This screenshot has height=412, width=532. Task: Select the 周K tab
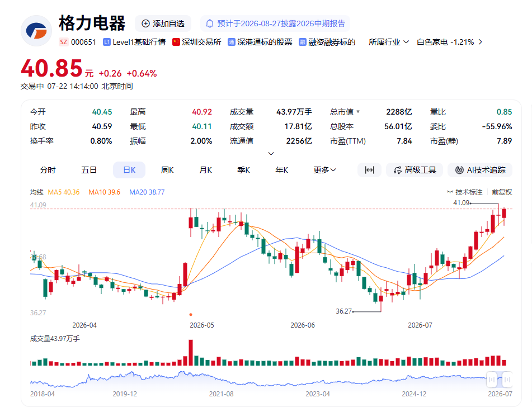point(167,170)
